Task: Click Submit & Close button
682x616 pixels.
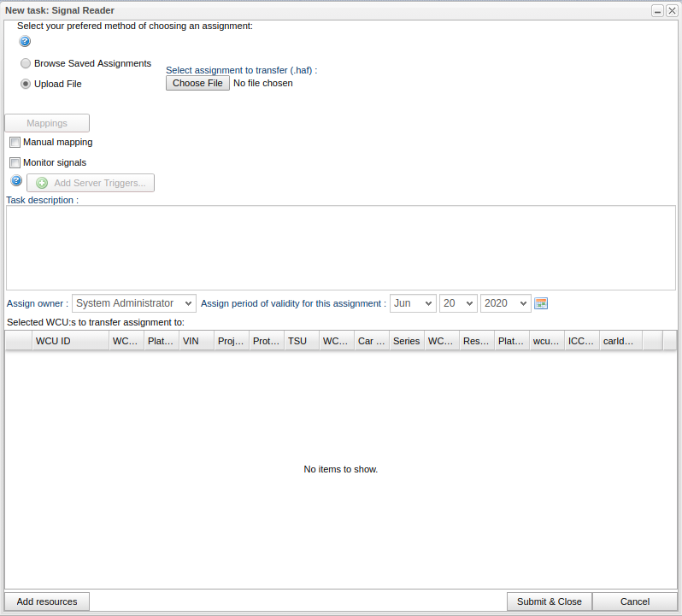Action: pyautogui.click(x=549, y=601)
